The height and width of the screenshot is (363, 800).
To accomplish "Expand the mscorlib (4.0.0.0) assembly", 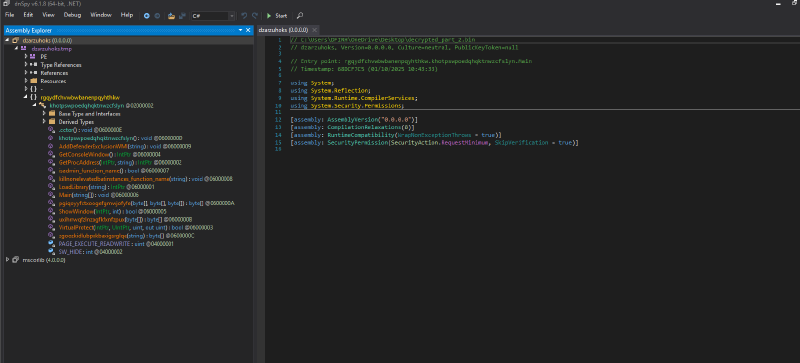I will 8,259.
